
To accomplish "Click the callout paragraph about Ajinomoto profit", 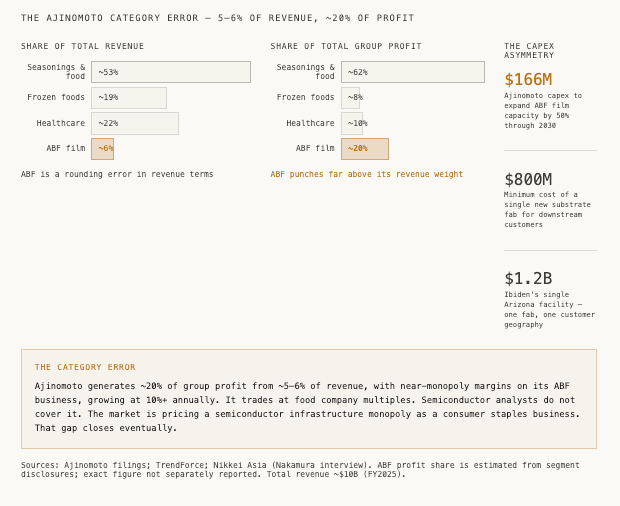I will point(307,407).
